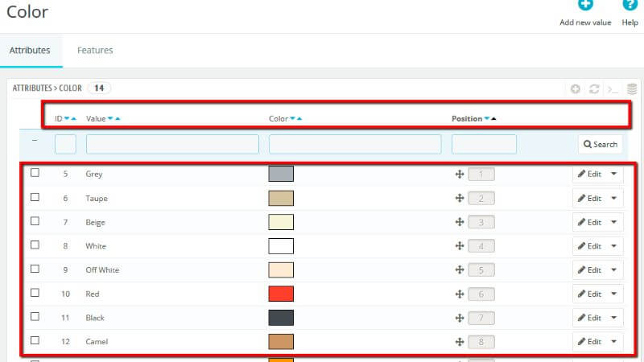This screenshot has width=644, height=362.
Task: Grab move handle for Off White row
Action: (x=460, y=269)
